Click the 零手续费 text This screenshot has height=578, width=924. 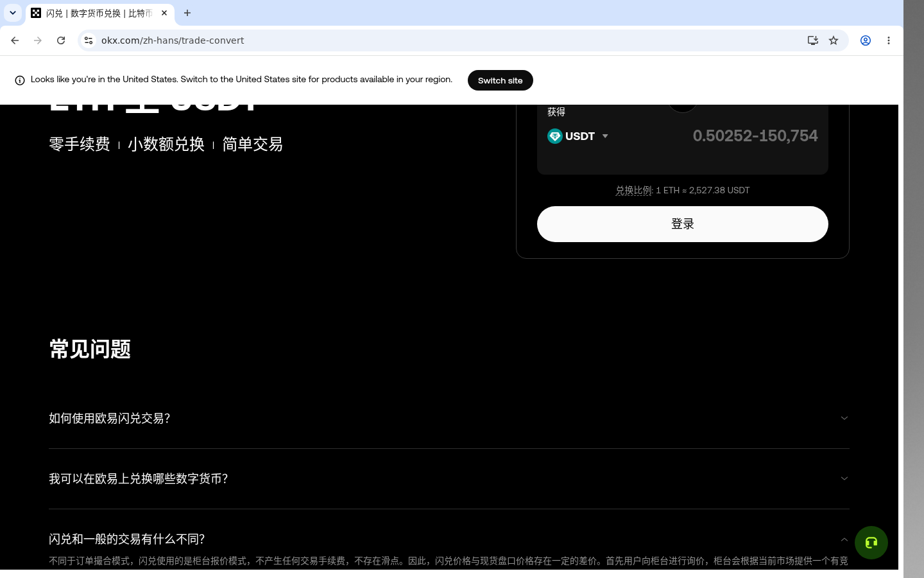coord(80,144)
